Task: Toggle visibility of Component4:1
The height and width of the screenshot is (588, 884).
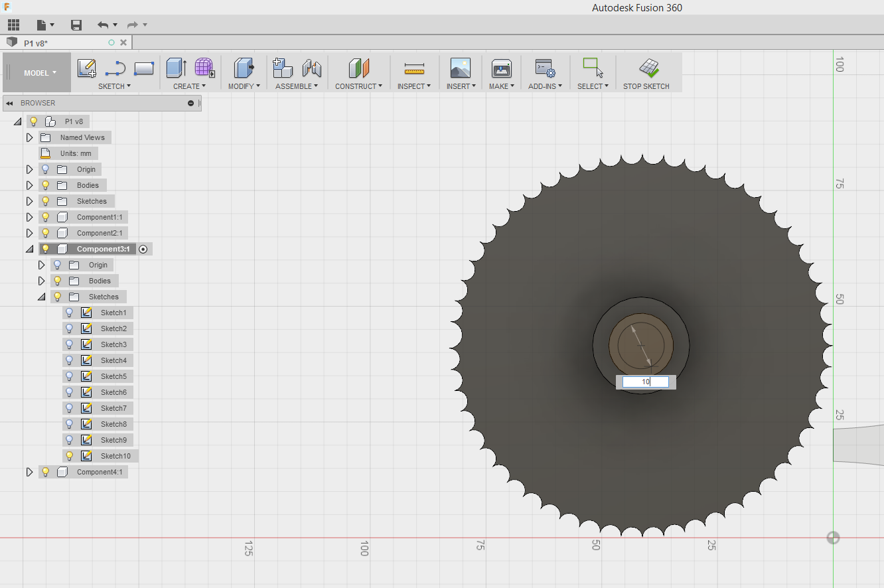Action: point(45,472)
